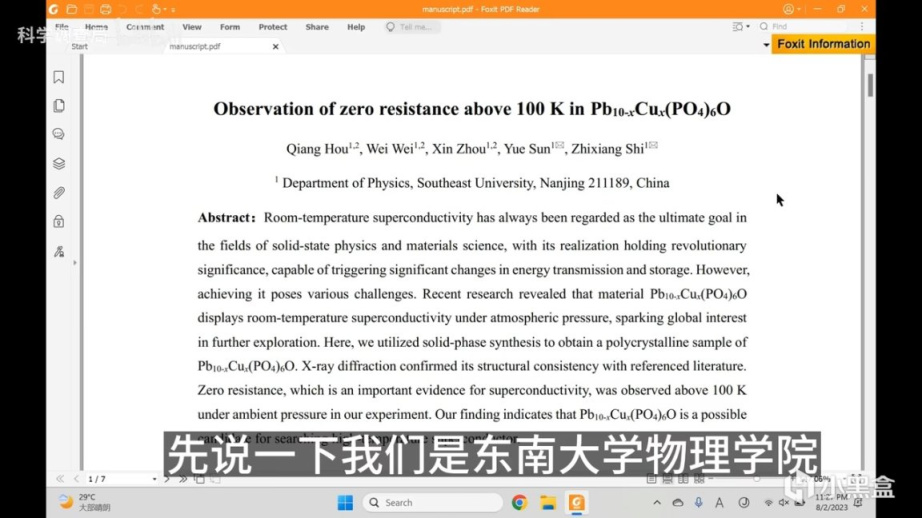922x518 pixels.
Task: Click the Redo arrow in title bar
Action: (x=139, y=9)
